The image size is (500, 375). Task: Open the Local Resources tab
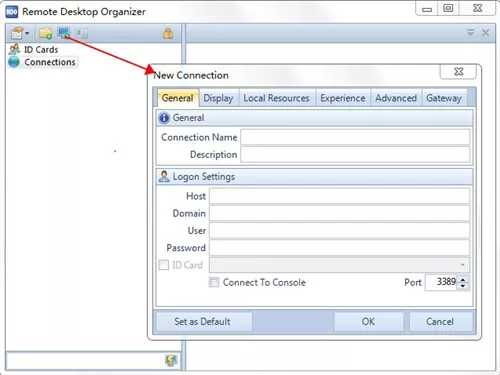click(x=276, y=98)
